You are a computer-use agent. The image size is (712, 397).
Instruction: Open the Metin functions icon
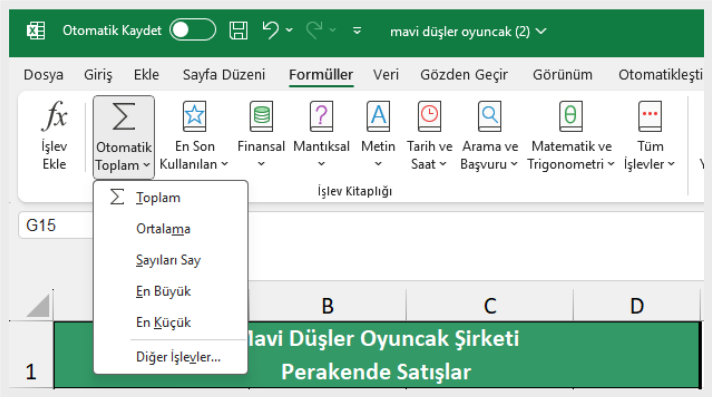(378, 116)
